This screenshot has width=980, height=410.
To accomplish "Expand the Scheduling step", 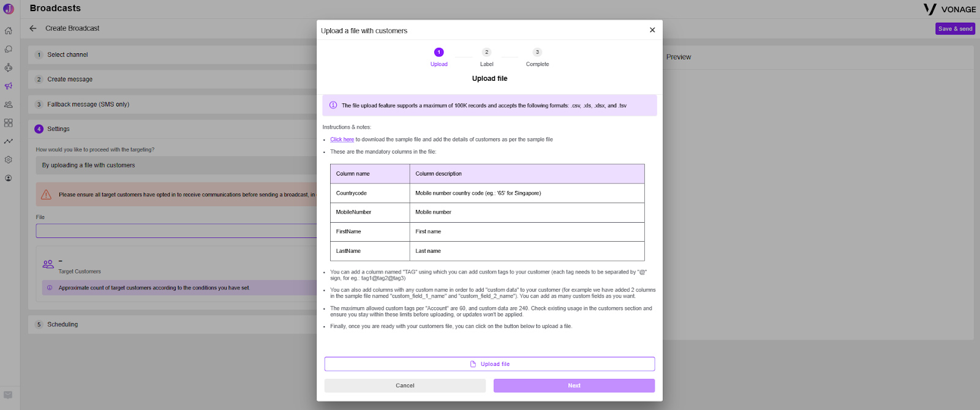I will (x=172, y=324).
